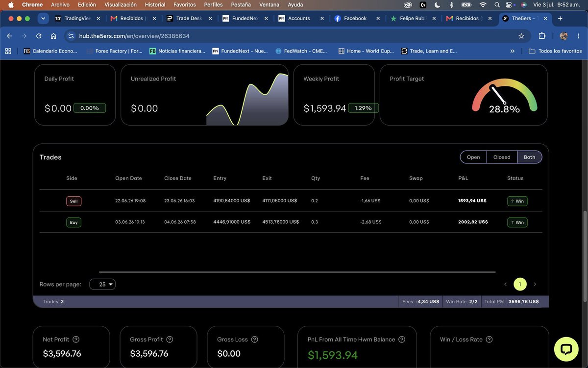Image resolution: width=588 pixels, height=368 pixels.
Task: Open Chrome three-dot menu
Action: click(x=579, y=36)
